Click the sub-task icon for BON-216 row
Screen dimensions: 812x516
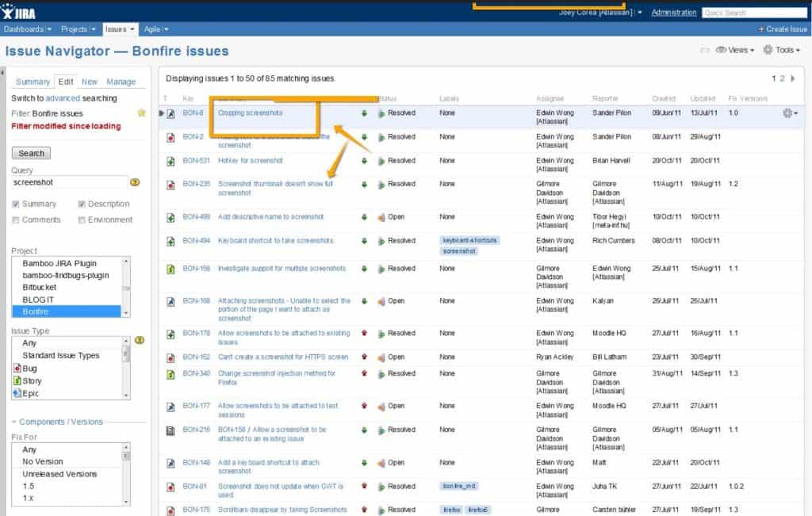[x=170, y=430]
